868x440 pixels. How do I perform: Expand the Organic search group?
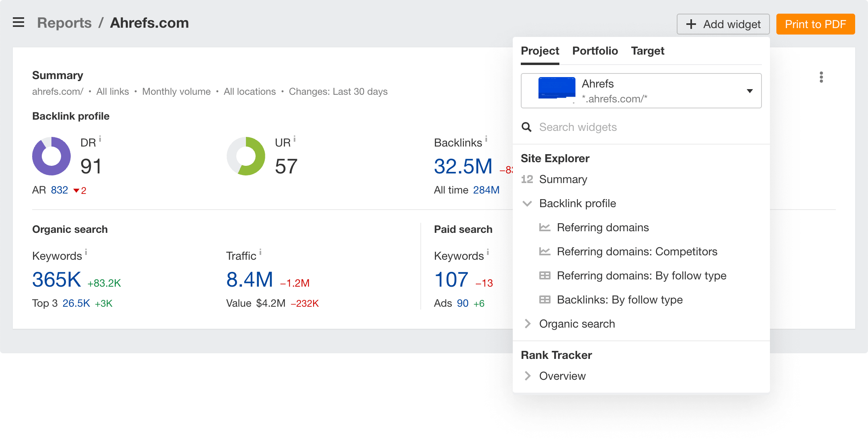click(x=641, y=324)
